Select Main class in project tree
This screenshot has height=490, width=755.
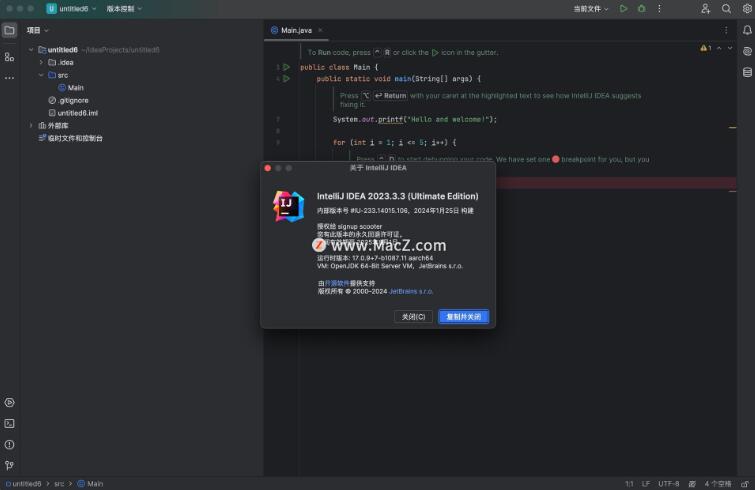(x=71, y=88)
